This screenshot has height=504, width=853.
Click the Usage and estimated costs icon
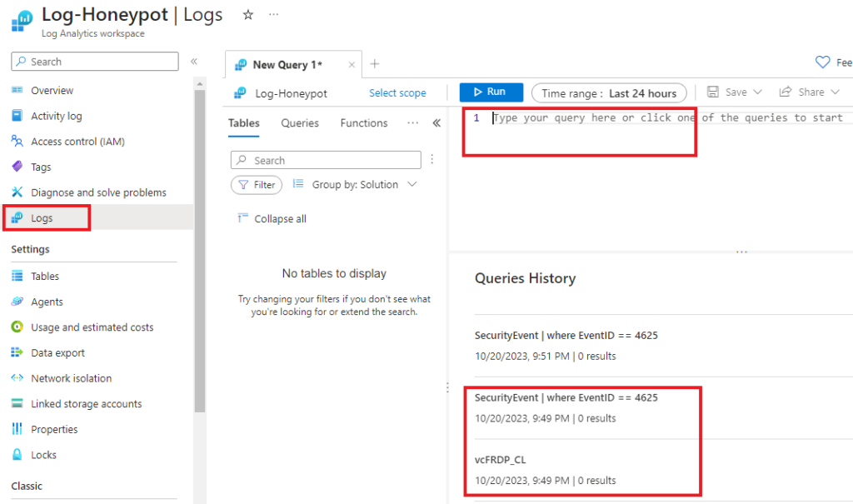tap(17, 327)
